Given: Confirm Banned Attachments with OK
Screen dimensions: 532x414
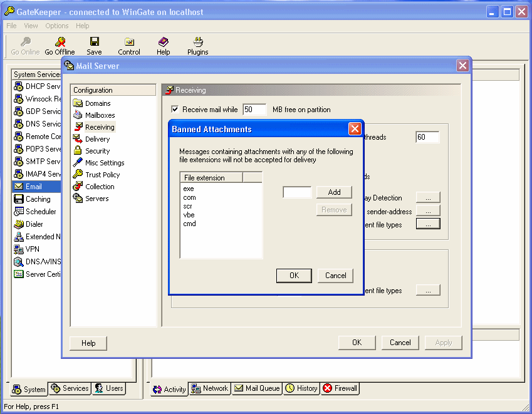Looking at the screenshot, I should (294, 276).
